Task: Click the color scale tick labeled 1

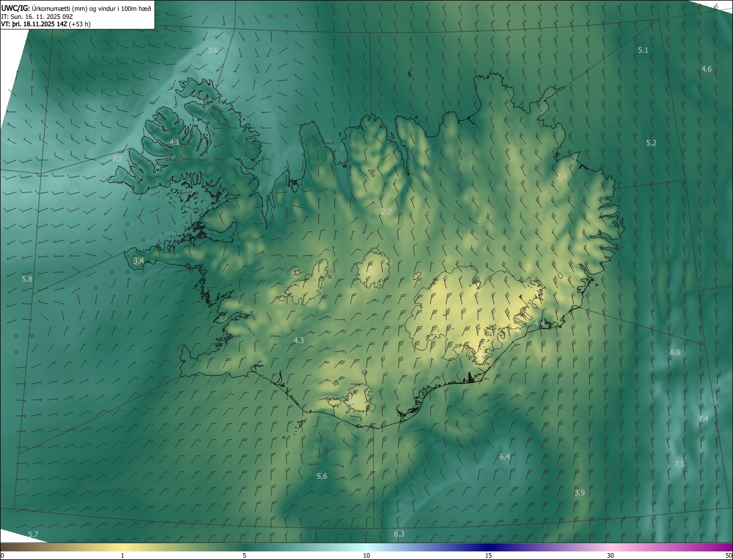Action: click(x=123, y=555)
